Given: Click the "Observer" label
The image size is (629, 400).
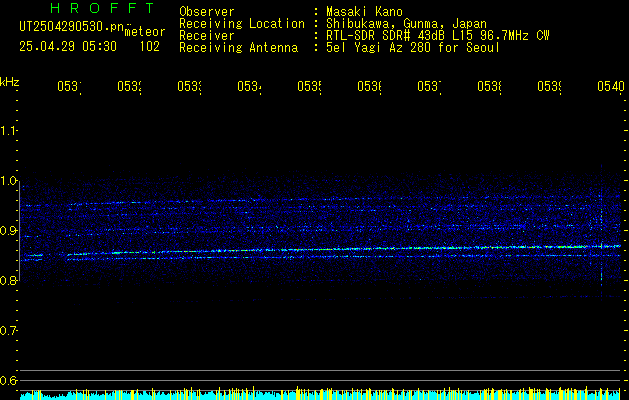Looking at the screenshot, I should (207, 12).
